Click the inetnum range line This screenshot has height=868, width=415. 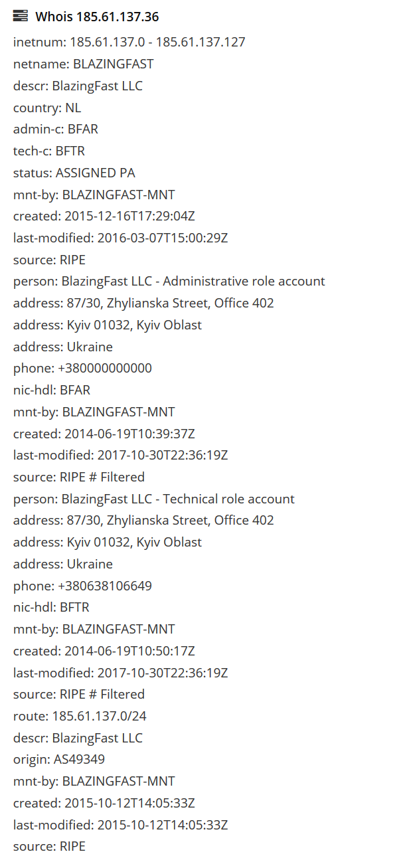(x=129, y=42)
